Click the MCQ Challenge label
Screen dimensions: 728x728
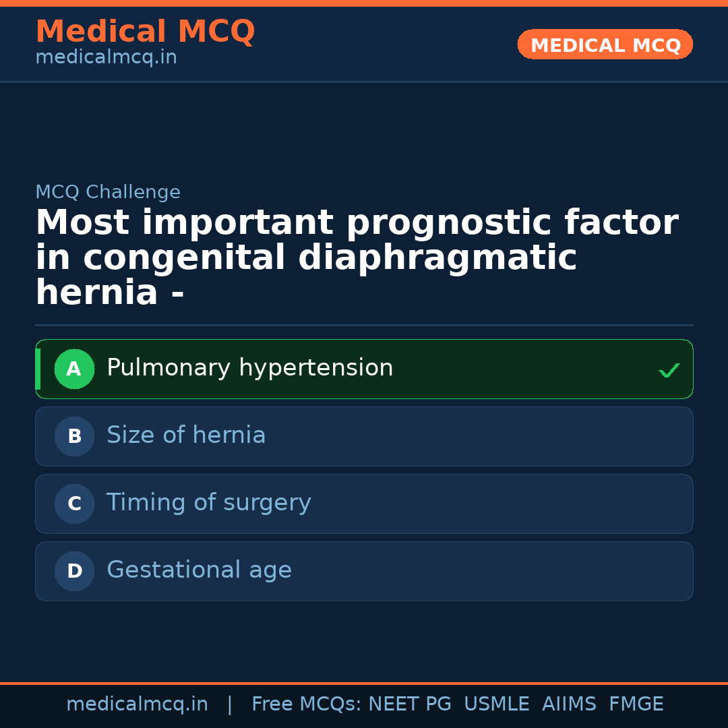[x=108, y=193]
